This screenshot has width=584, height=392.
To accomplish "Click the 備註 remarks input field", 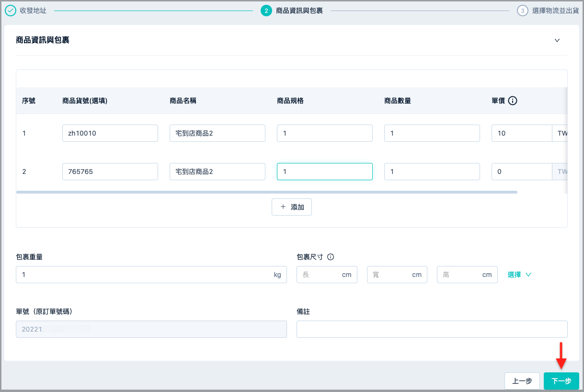I will (432, 329).
